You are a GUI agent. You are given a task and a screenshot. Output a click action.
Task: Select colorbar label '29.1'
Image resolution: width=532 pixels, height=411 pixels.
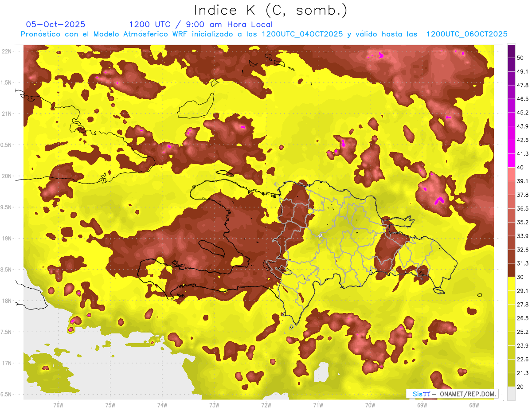pos(522,291)
